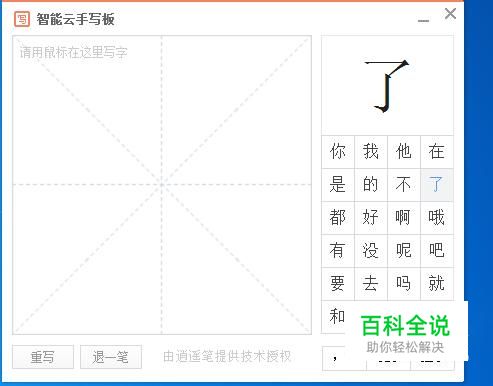Image resolution: width=493 pixels, height=386 pixels.
Task: Choose candidate character 你
Action: click(x=338, y=152)
